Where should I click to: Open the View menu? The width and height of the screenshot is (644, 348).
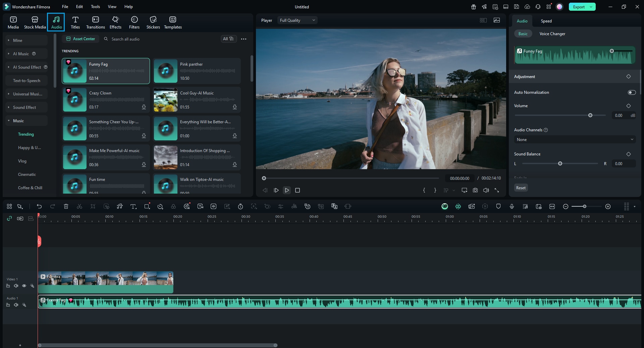112,7
